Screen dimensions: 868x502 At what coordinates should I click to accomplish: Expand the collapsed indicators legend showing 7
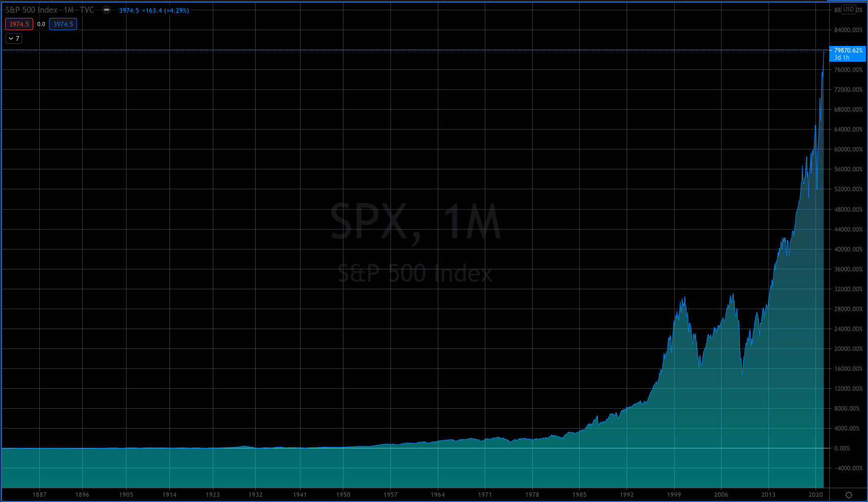[14, 38]
